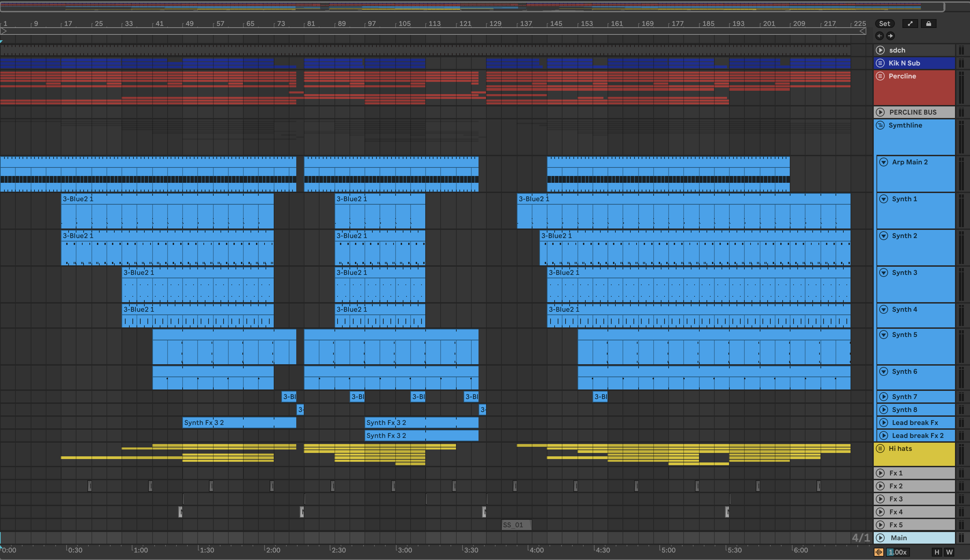The width and height of the screenshot is (970, 560).
Task: Click the loop brace start handle
Action: point(3,31)
